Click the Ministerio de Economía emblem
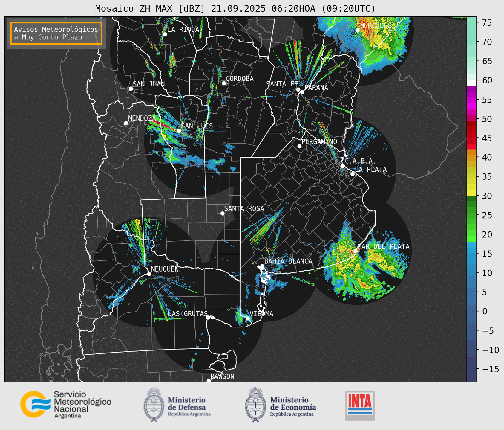The width and height of the screenshot is (504, 430). (256, 405)
